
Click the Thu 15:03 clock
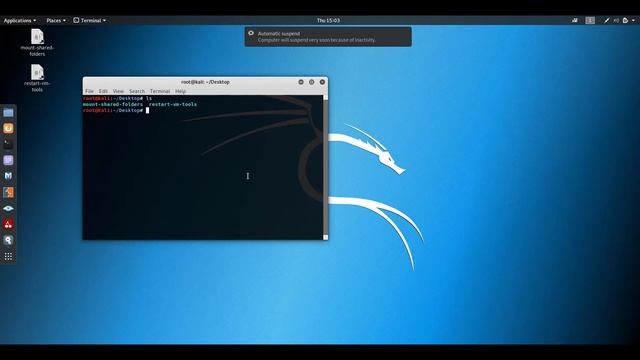point(328,20)
